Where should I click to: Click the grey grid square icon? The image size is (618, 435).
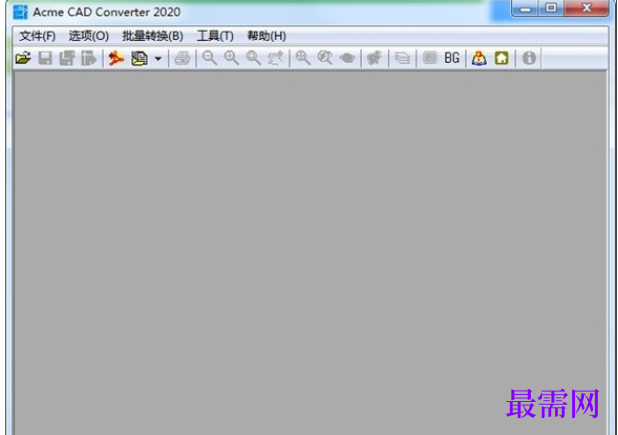430,58
